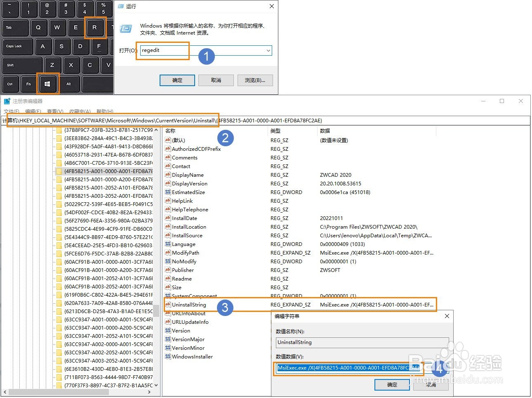Image resolution: width=532 pixels, height=398 pixels.
Task: Click 取消 in the Run dialog
Action: click(x=216, y=80)
